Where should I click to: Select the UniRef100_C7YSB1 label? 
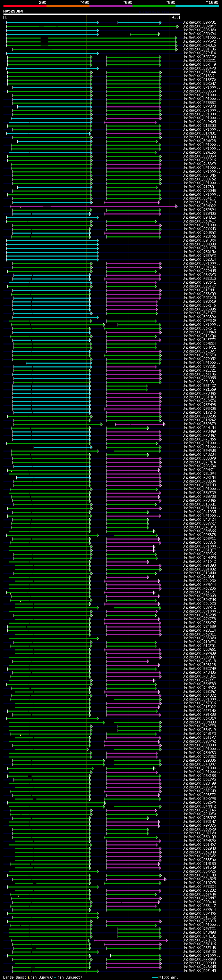pos(199,367)
